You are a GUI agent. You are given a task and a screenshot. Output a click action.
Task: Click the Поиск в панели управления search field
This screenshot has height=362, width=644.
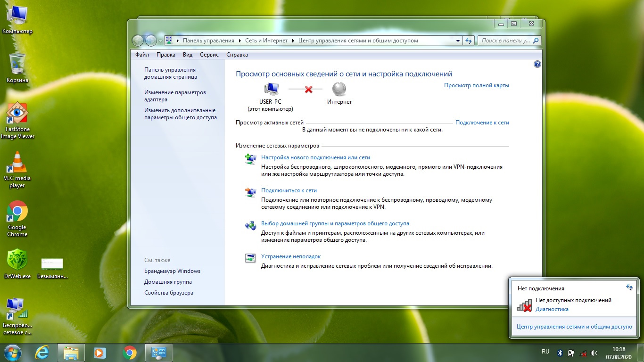pos(509,41)
